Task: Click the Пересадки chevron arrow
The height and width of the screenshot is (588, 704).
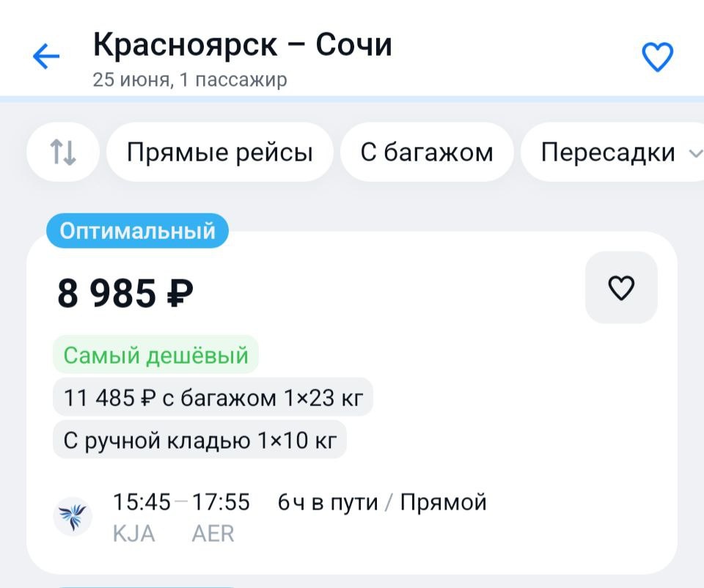Action: click(x=695, y=154)
